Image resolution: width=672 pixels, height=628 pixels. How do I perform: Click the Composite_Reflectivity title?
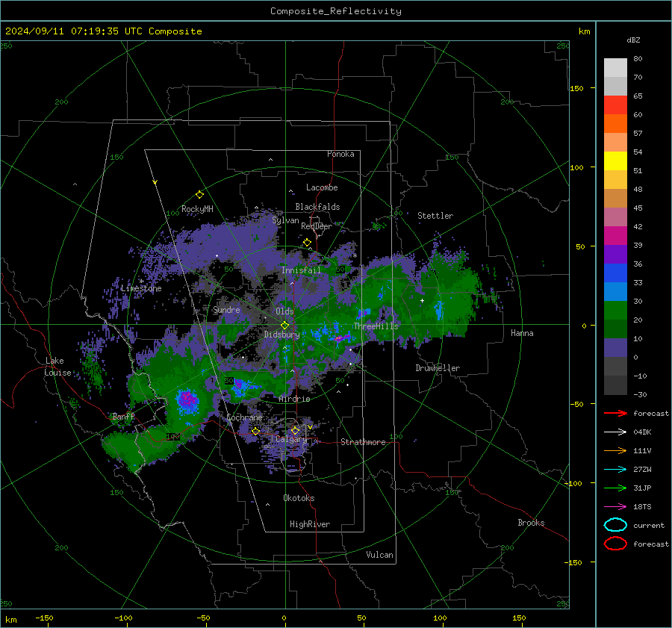tap(336, 11)
